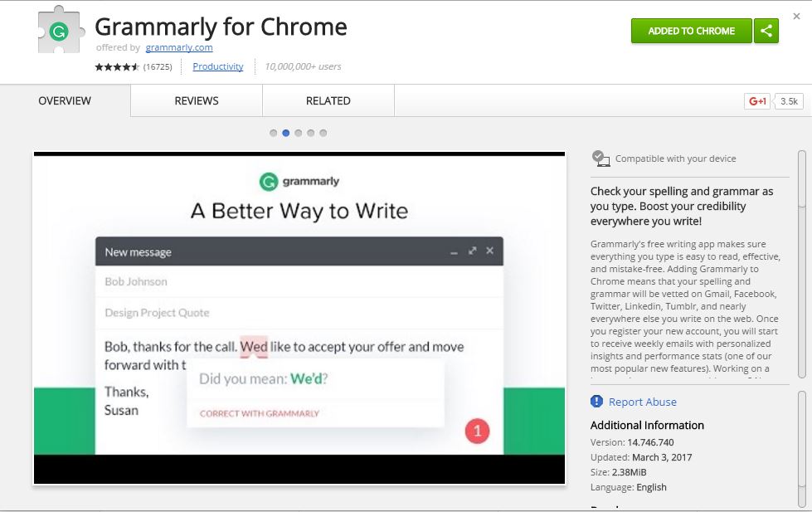The image size is (812, 512).
Task: Click the We'd suggestion in the preview
Action: 306,379
